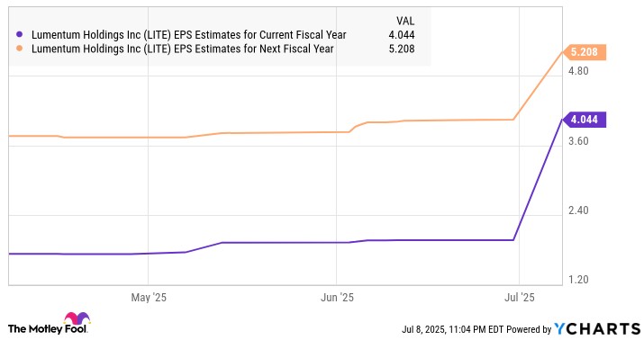This screenshot has width=644, height=340.
Task: Click the Jul '25 axis label
Action: [520, 298]
